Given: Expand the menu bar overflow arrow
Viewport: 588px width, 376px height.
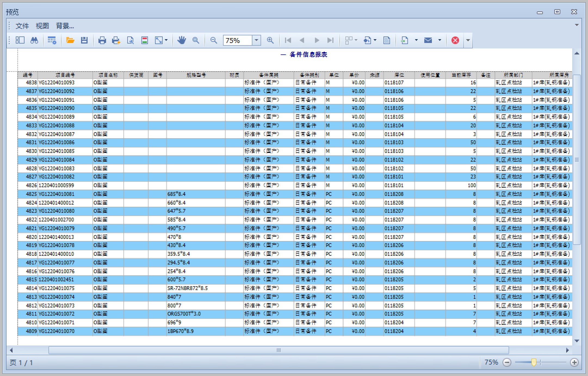Looking at the screenshot, I should (577, 25).
